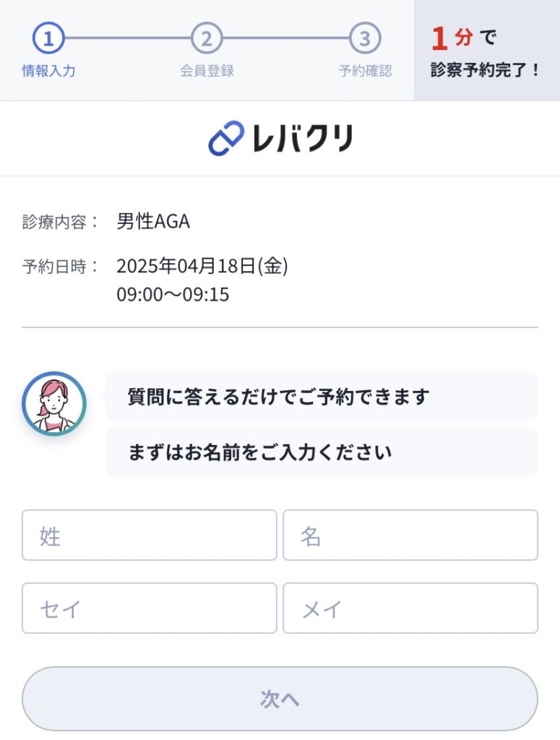
Task: Select the 情報入力 step label
Action: tap(48, 71)
